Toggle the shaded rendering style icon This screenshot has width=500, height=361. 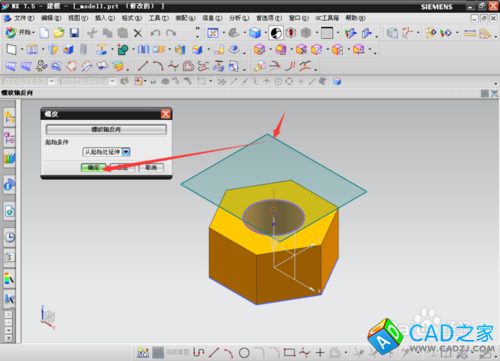pyautogui.click(x=255, y=33)
